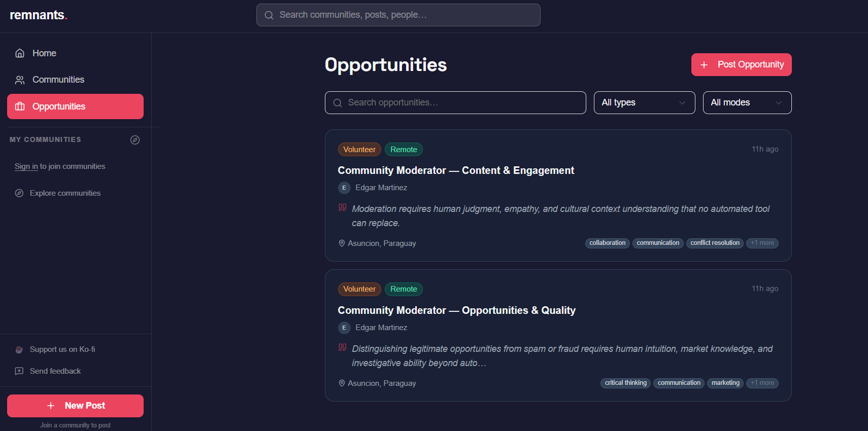Open the Home menu item

click(44, 53)
